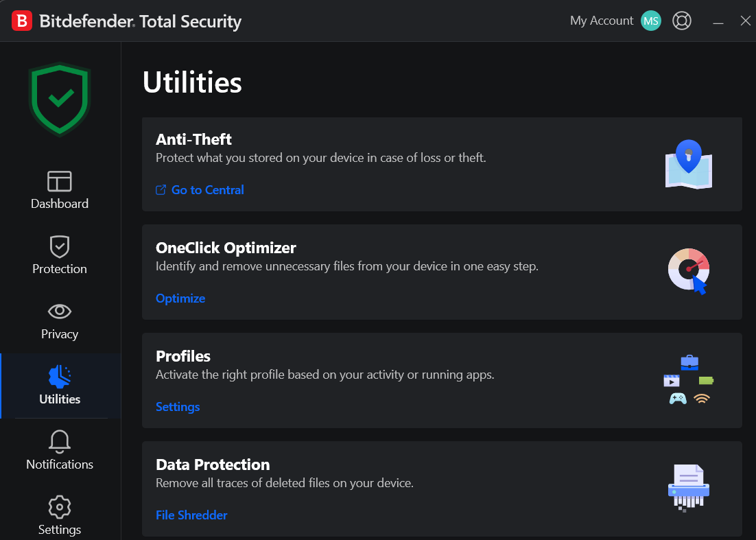Open the File Shredder link

point(191,515)
